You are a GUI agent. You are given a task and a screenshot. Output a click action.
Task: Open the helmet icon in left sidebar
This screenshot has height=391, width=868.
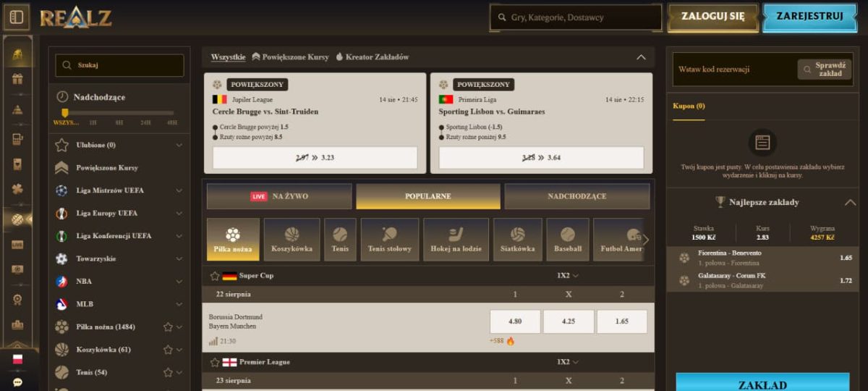coord(17,56)
